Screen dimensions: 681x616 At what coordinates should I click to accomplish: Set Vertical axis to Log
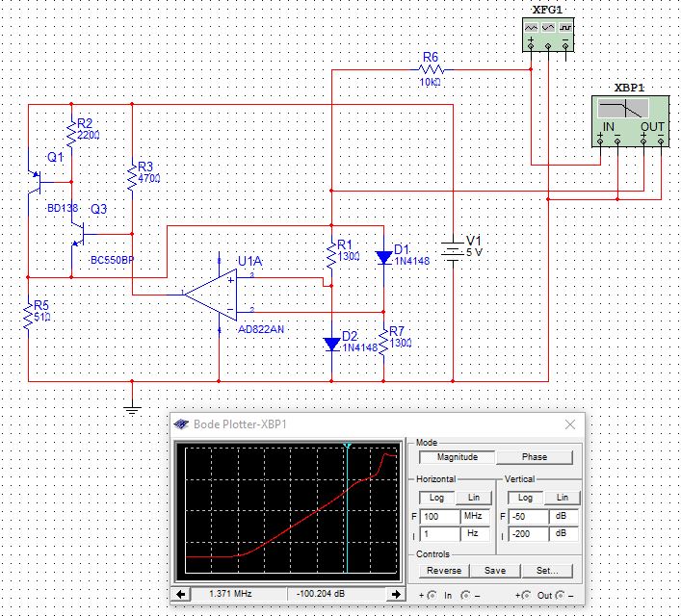click(525, 498)
